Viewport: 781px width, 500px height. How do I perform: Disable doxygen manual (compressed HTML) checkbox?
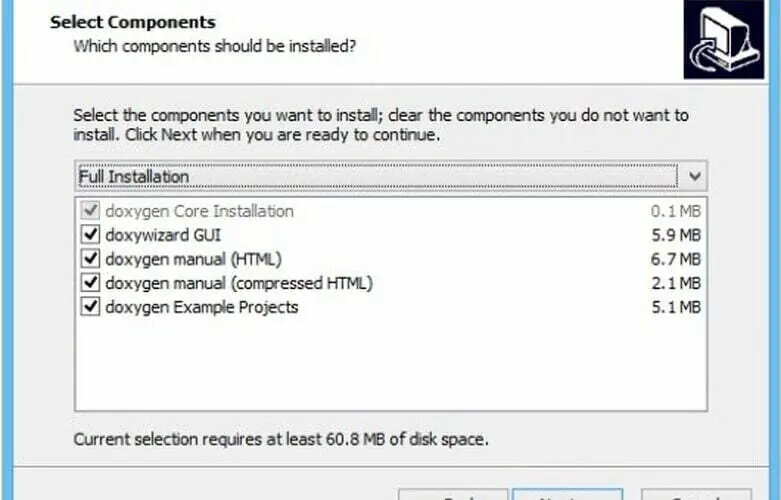click(90, 282)
